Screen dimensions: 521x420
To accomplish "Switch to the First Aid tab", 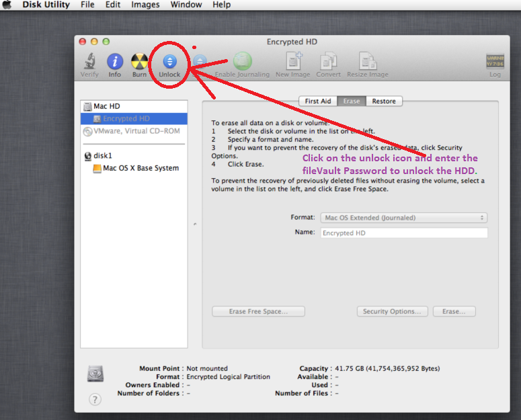I will point(318,101).
